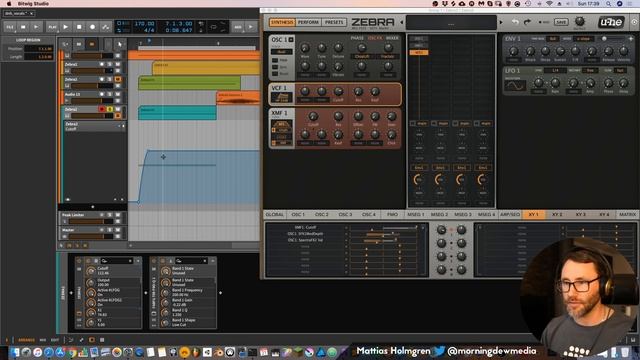Select the MIXER tab in OSC 1

392,38
